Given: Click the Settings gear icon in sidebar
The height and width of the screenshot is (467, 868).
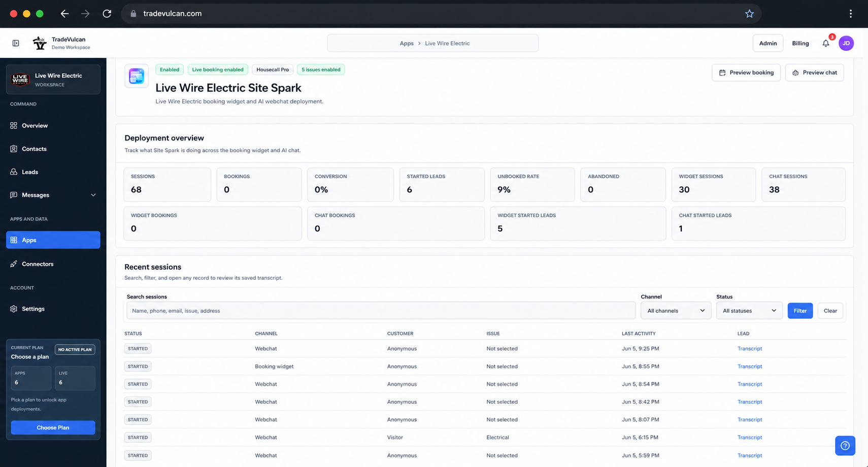Looking at the screenshot, I should click(x=14, y=309).
